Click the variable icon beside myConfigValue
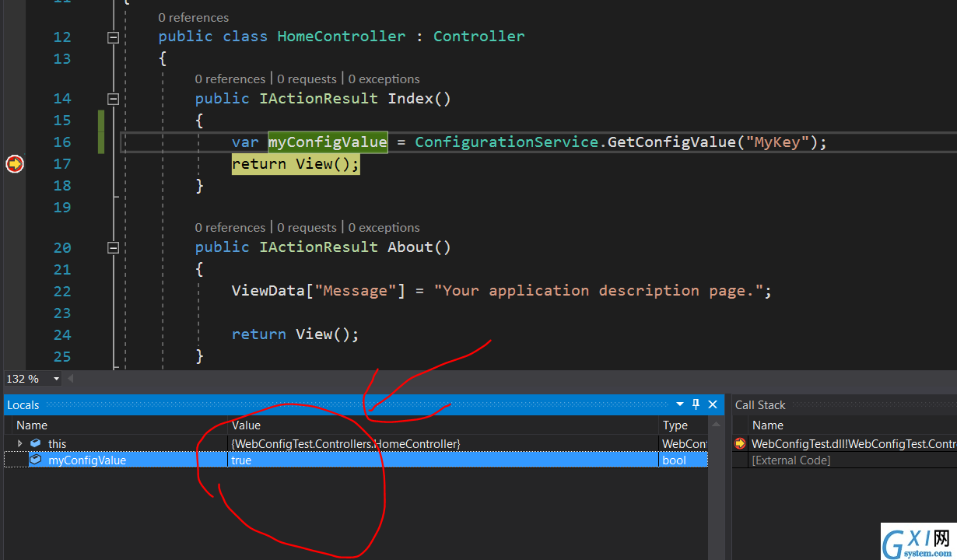The image size is (957, 560). pos(36,460)
